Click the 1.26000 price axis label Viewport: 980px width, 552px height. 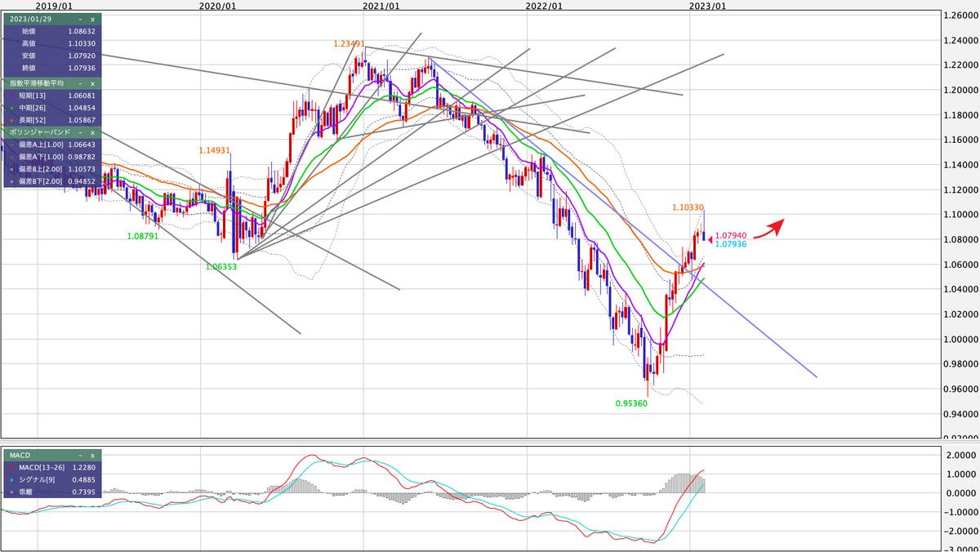pyautogui.click(x=960, y=16)
